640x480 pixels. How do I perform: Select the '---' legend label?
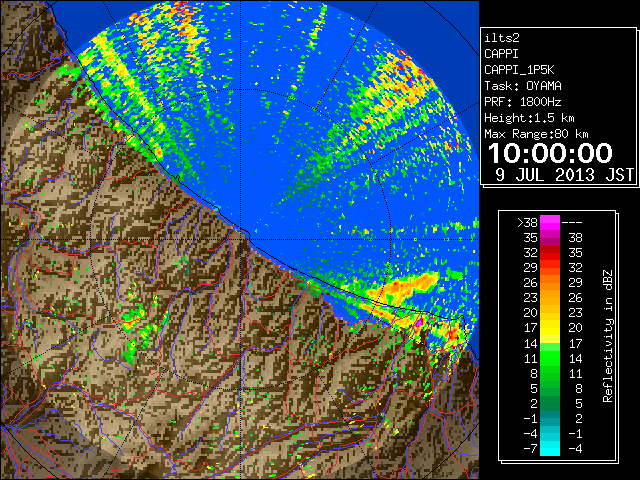point(572,223)
